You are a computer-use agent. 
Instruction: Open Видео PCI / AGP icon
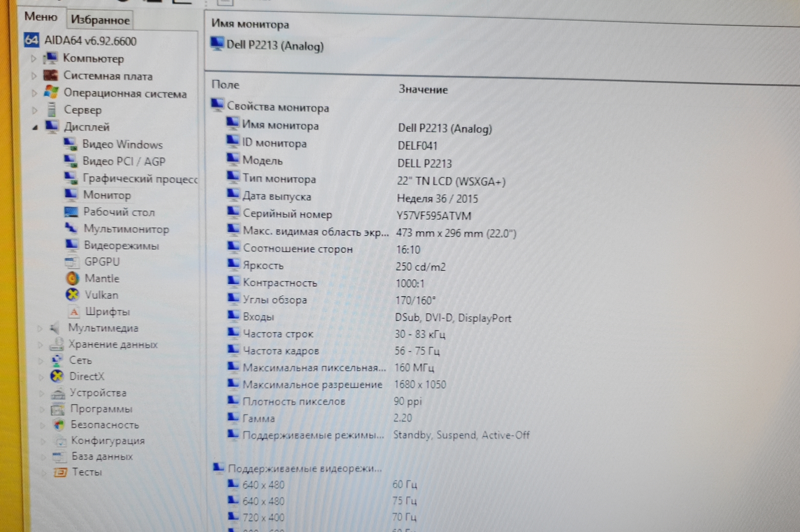(x=70, y=161)
